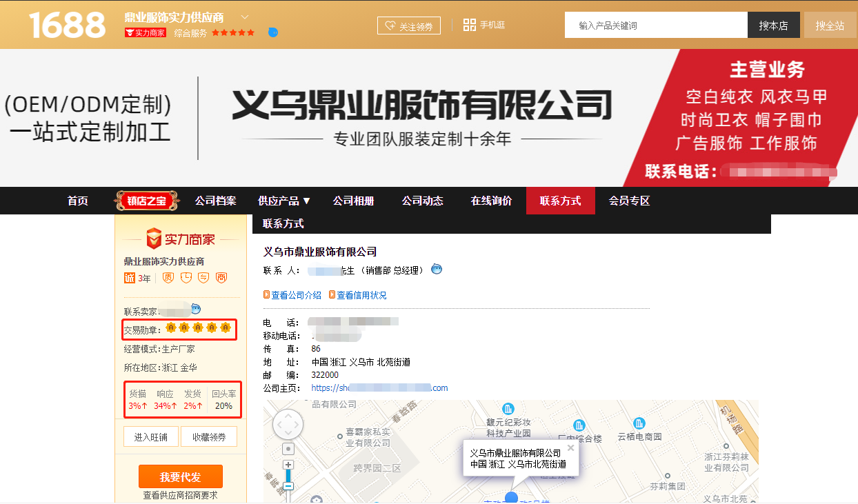Viewport: 858px width, 504px height.
Task: Click the 进入旺铺 button
Action: point(151,436)
